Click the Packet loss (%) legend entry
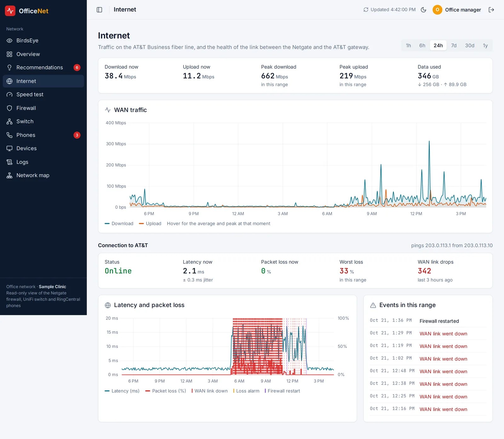The width and height of the screenshot is (504, 439). (166, 391)
